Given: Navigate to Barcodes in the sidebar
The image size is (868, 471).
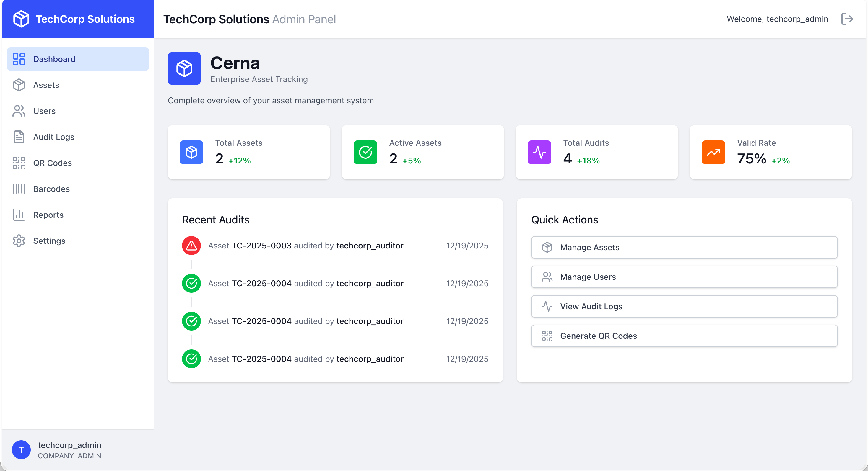Looking at the screenshot, I should point(51,189).
